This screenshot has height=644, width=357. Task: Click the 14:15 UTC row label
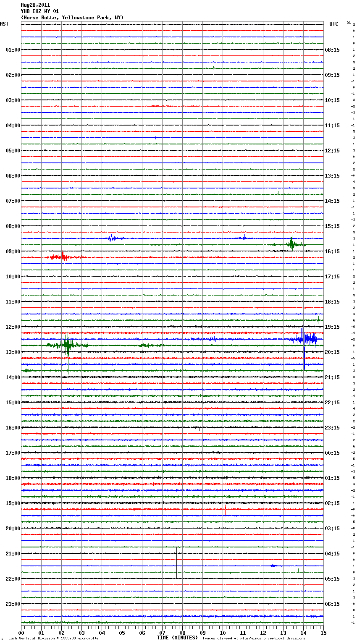[x=332, y=201]
